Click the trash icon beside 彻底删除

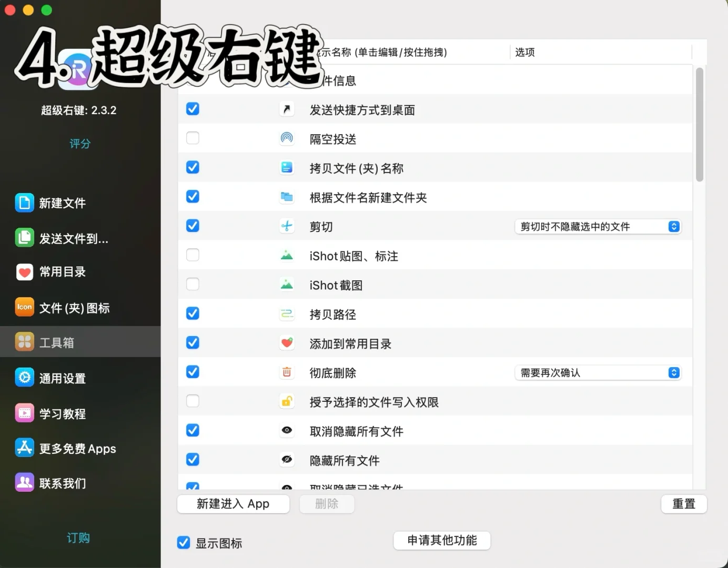pos(287,372)
